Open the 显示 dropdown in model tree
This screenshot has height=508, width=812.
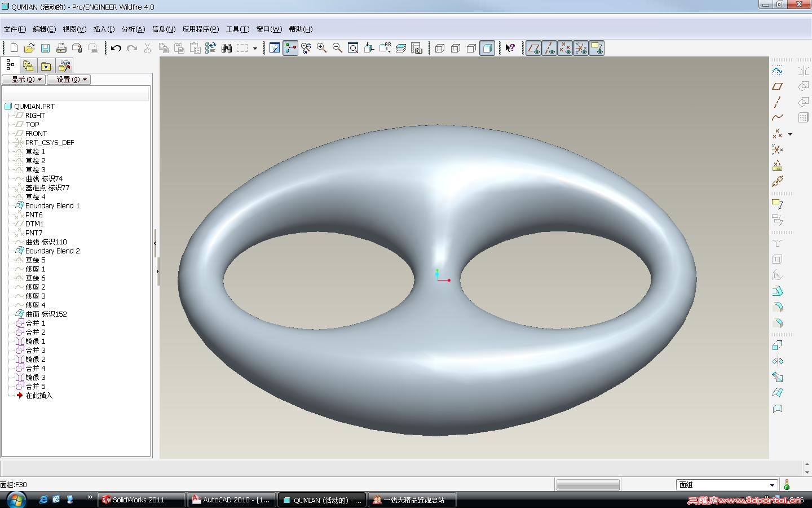coord(23,80)
